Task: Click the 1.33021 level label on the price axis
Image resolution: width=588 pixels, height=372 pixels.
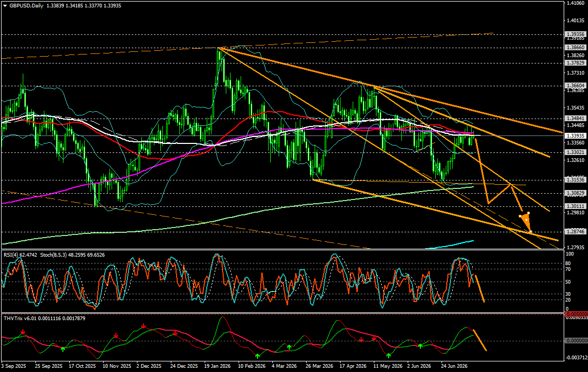Action: click(x=576, y=152)
